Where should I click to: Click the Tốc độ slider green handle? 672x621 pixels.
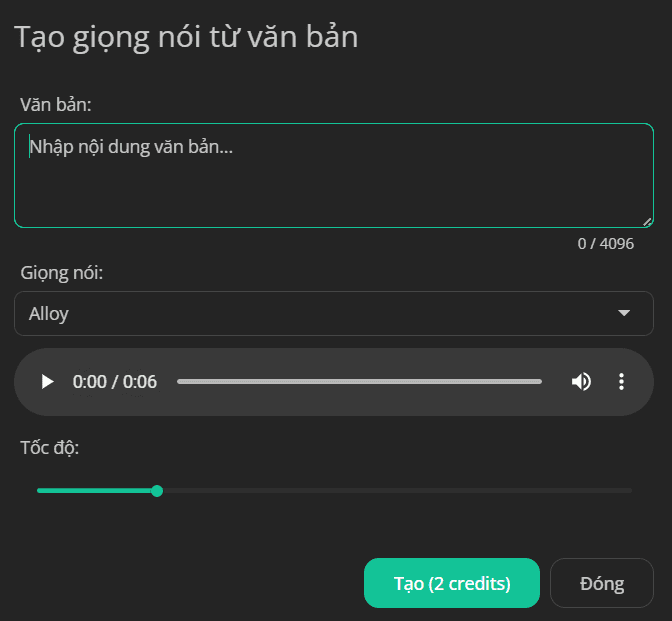(x=157, y=491)
